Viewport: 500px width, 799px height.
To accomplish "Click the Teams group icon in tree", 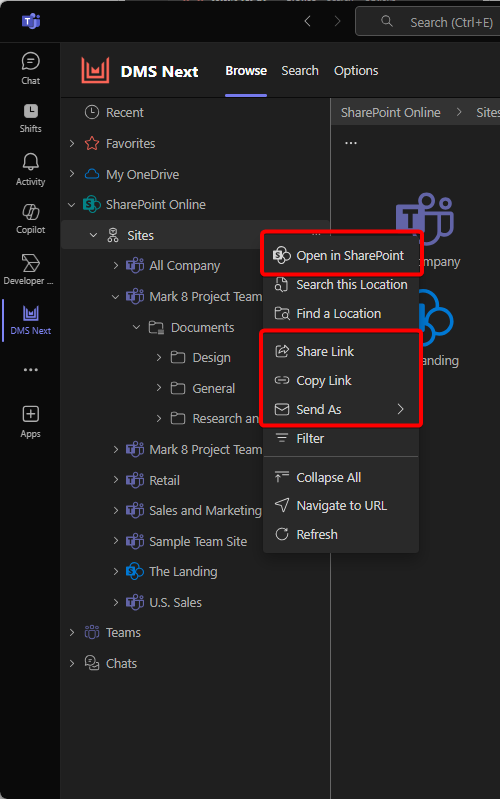I will coord(92,632).
